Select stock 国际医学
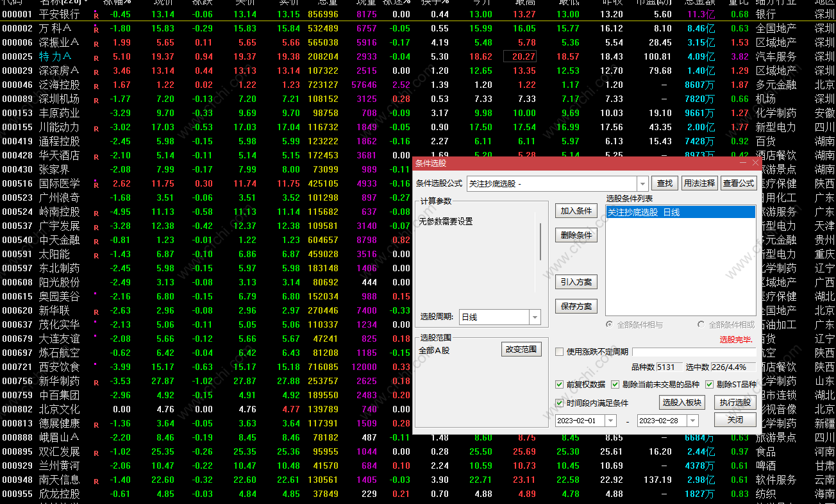The height and width of the screenshot is (504, 836). (60, 183)
